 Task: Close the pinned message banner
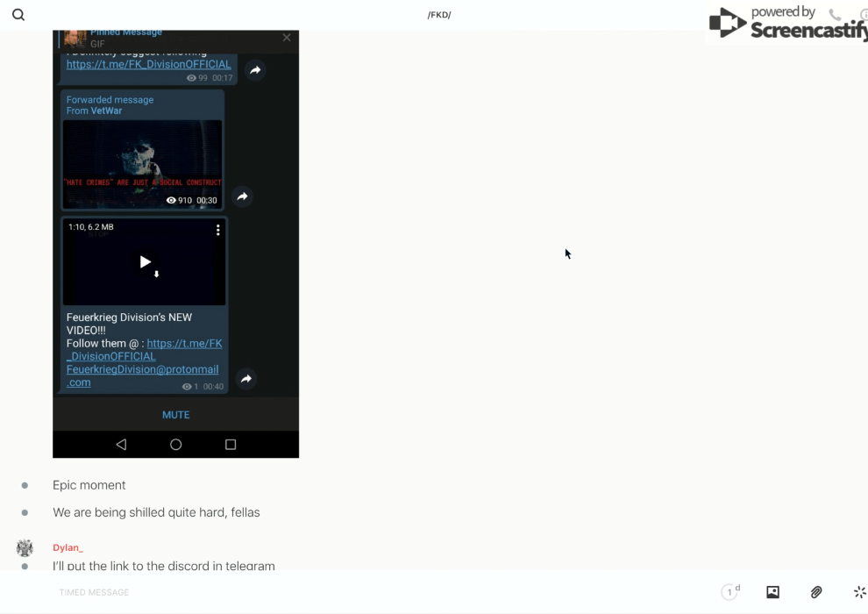pyautogui.click(x=287, y=38)
